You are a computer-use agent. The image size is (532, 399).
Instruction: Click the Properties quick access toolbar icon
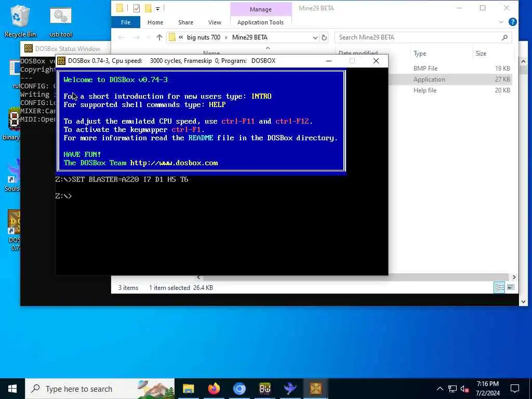point(137,8)
